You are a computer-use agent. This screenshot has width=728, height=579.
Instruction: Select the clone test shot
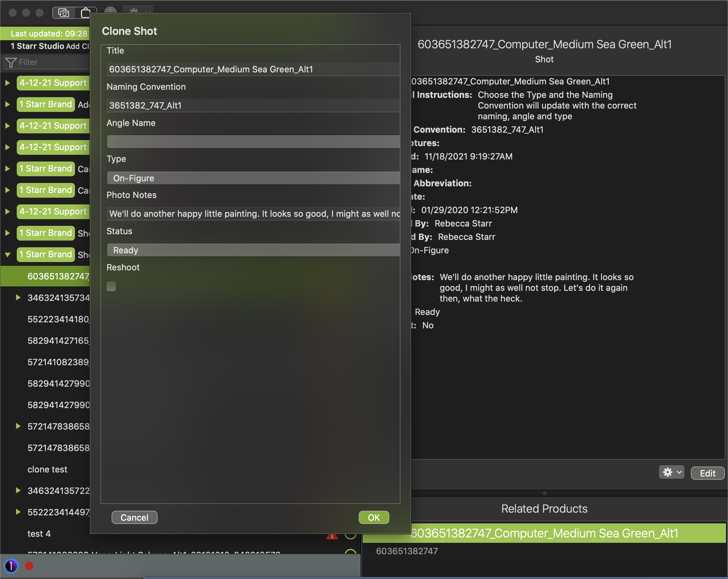point(47,469)
